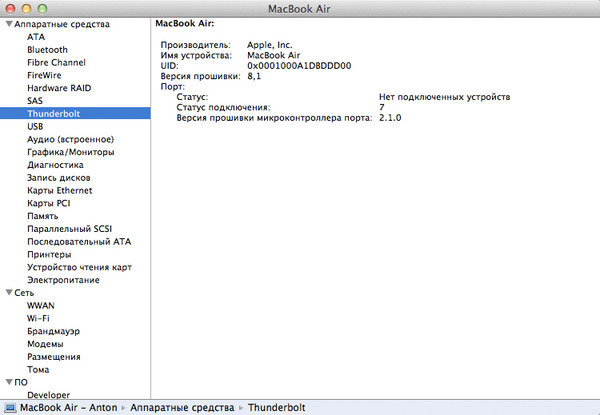The height and width of the screenshot is (415, 600).
Task: Select WWAN under Сеть
Action: click(x=41, y=306)
